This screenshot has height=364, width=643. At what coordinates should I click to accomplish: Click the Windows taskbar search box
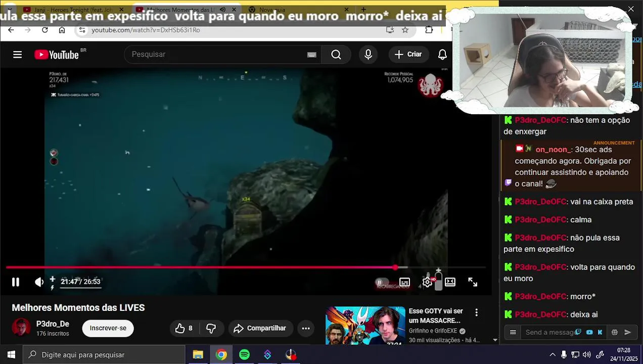coord(105,355)
